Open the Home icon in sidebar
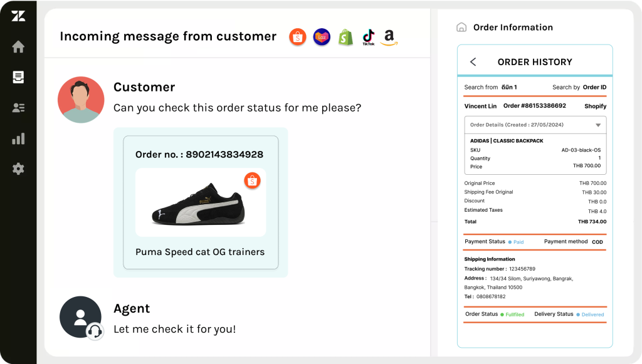 [18, 46]
